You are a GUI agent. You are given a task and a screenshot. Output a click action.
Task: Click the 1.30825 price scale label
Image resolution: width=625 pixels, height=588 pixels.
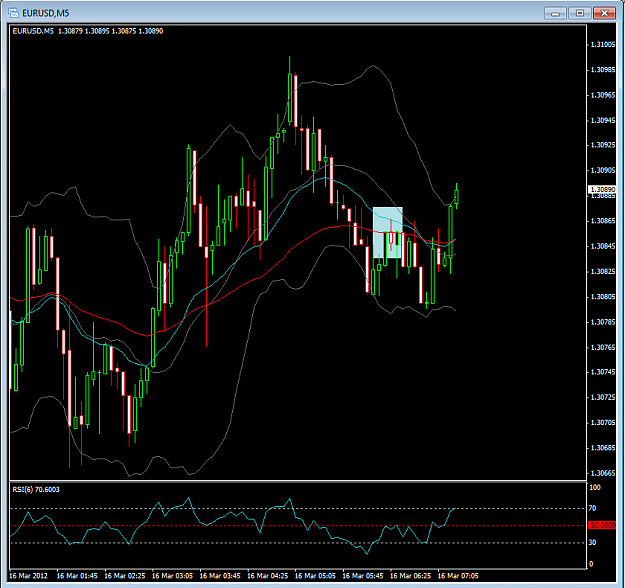click(603, 271)
